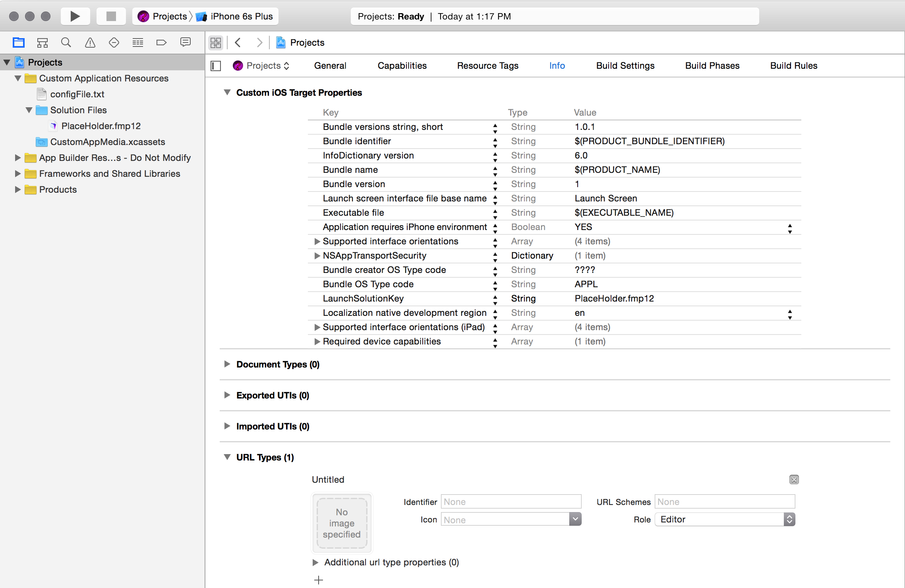Open the symbol navigator
Screen dimensions: 905x588
[x=43, y=42]
